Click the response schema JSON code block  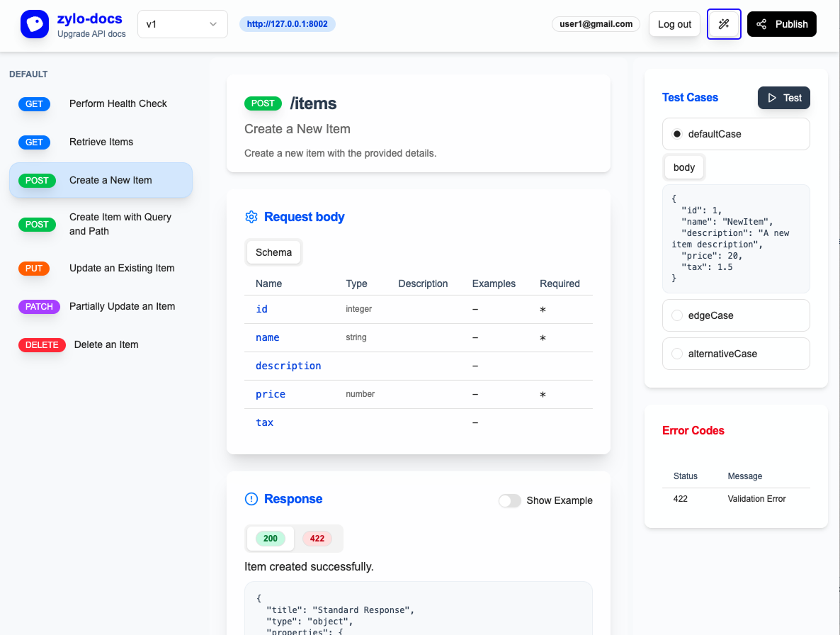[419, 609]
